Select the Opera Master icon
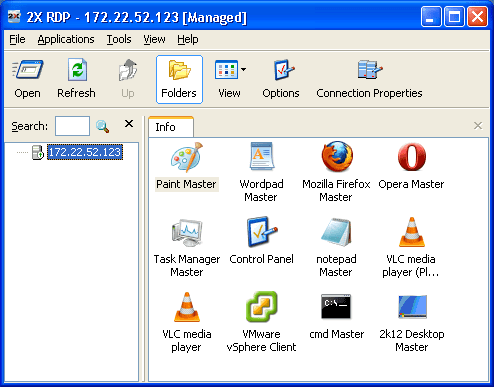 click(x=412, y=157)
